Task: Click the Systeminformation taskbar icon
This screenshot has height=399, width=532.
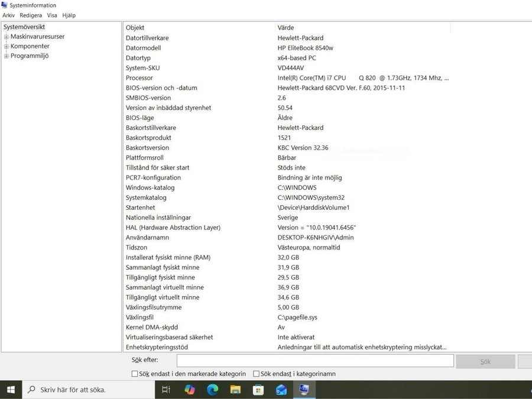Action: (304, 390)
